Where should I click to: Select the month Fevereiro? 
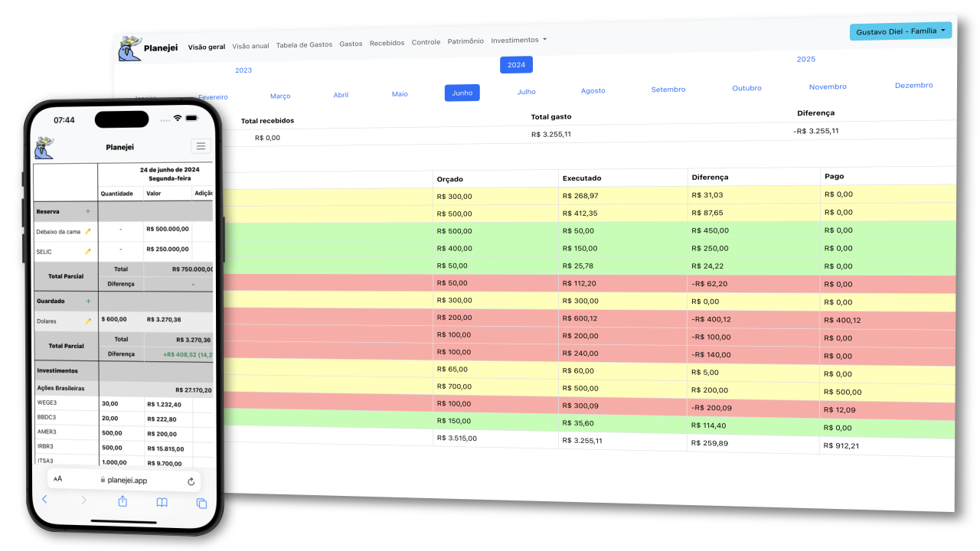(x=213, y=97)
